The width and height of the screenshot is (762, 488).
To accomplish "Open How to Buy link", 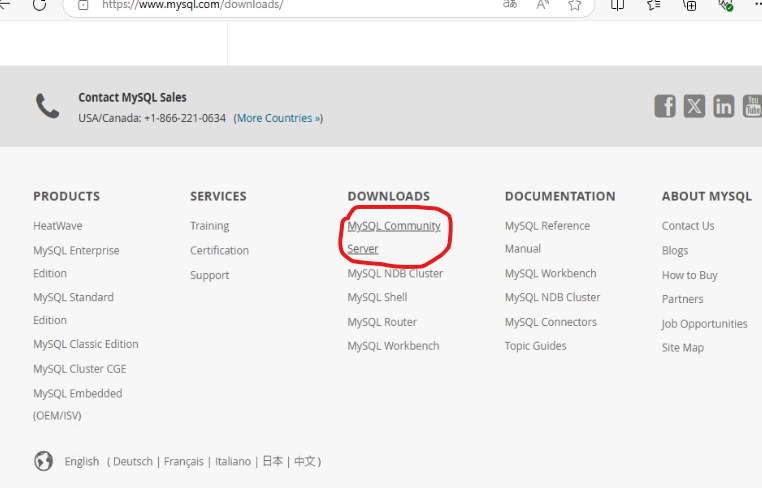I will pyautogui.click(x=690, y=275).
